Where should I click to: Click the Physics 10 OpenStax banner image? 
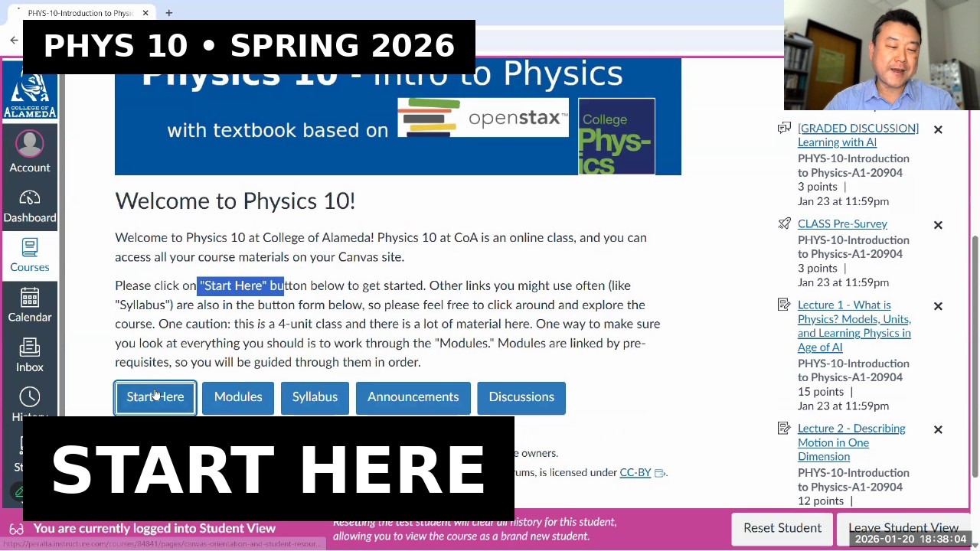tap(397, 116)
